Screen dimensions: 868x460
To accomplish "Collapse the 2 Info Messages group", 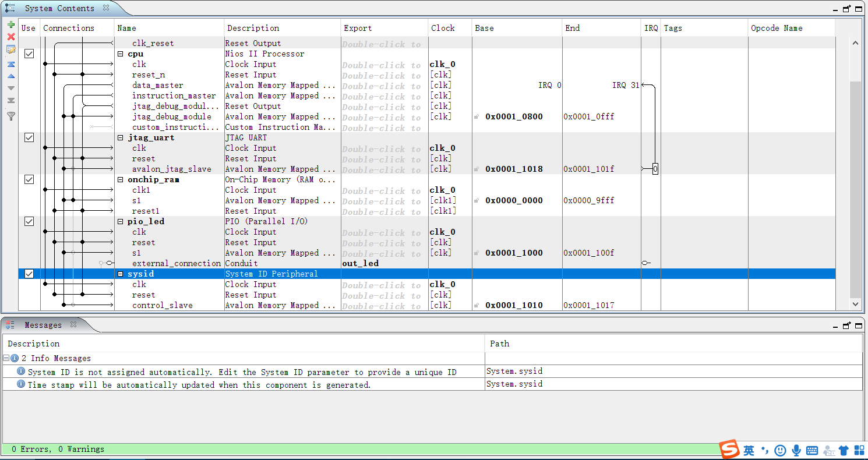I will tap(6, 358).
